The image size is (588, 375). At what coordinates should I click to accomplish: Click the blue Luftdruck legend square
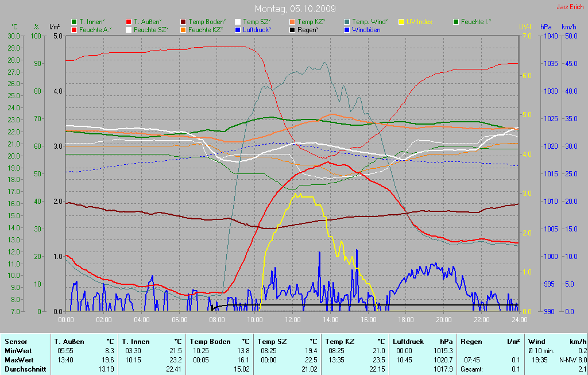pyautogui.click(x=238, y=29)
